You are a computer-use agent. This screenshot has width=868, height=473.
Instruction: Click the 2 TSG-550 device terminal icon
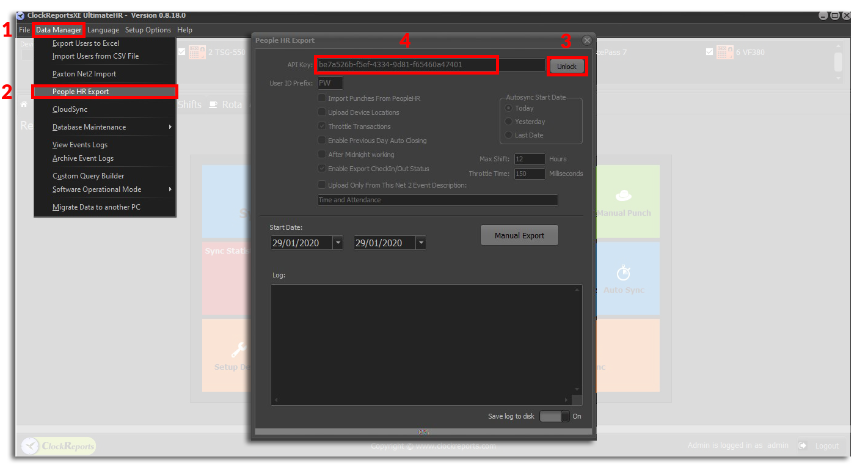click(x=197, y=53)
